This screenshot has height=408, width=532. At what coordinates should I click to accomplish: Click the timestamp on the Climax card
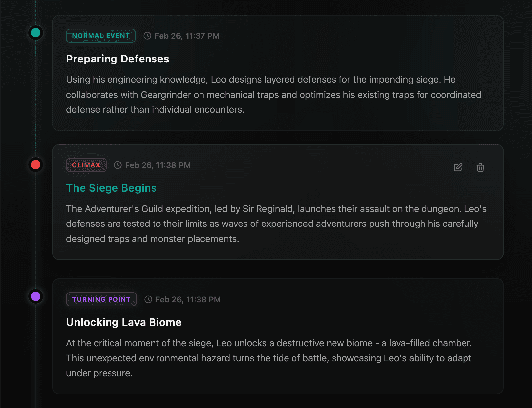[157, 165]
